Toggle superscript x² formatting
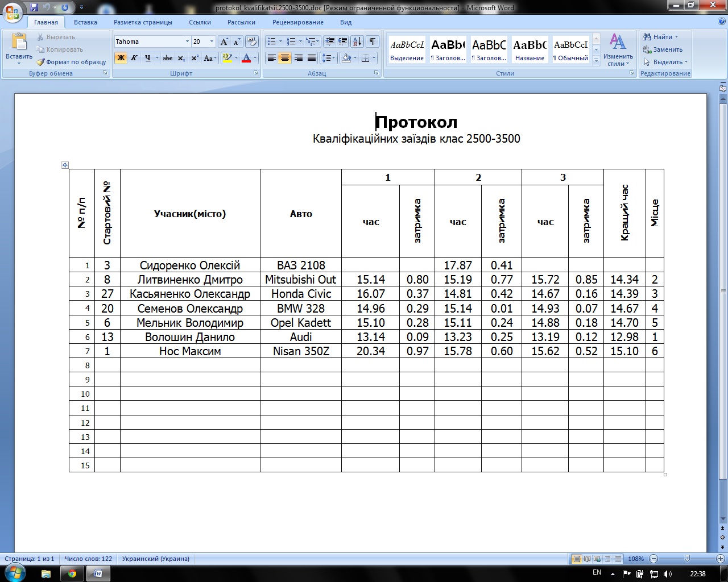This screenshot has height=582, width=728. 195,58
